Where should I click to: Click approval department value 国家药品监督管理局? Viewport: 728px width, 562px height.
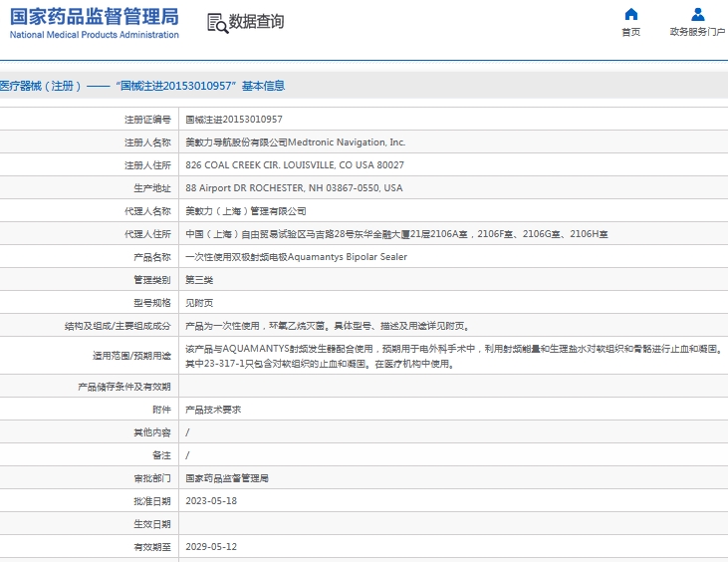coord(227,478)
